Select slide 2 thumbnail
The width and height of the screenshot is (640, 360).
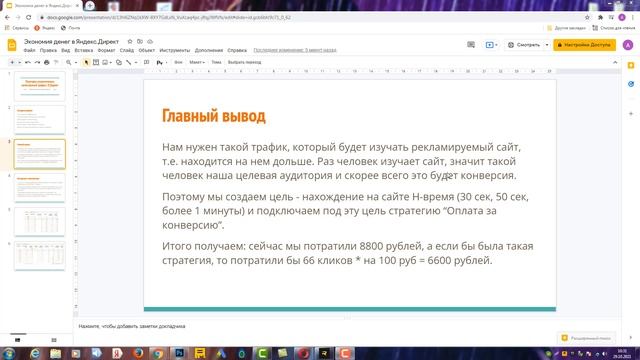(40, 120)
